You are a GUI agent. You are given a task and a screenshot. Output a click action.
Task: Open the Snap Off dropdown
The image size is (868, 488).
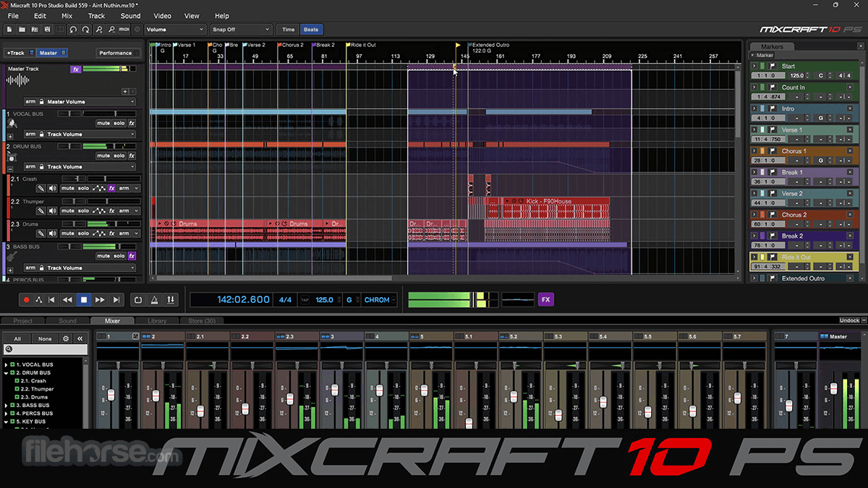click(241, 30)
